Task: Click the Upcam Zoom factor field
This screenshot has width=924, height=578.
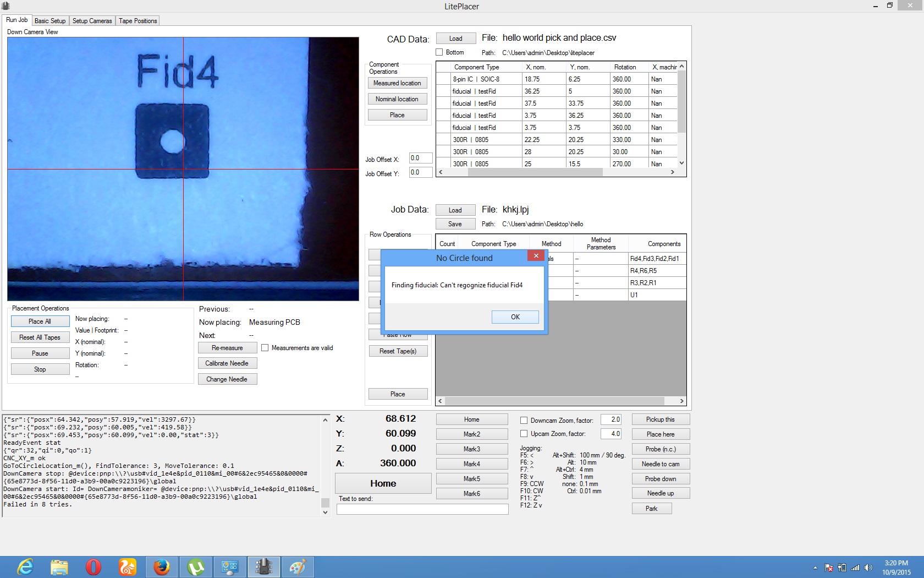Action: click(x=611, y=434)
